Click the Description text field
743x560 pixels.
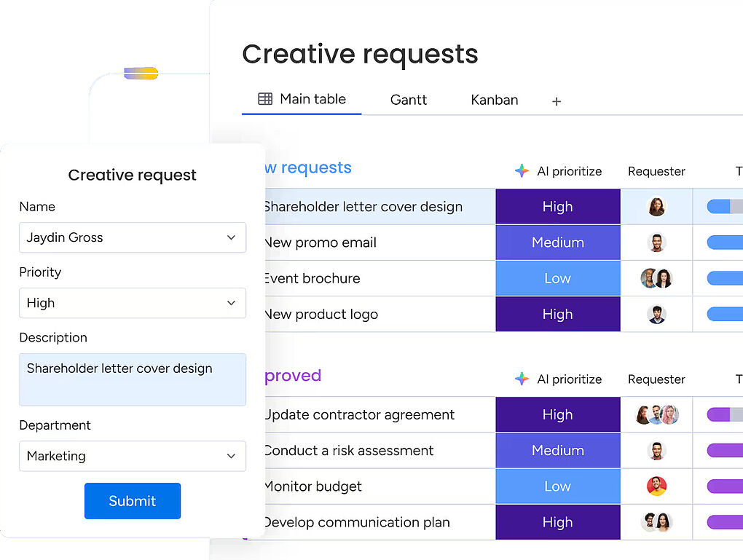coord(132,379)
